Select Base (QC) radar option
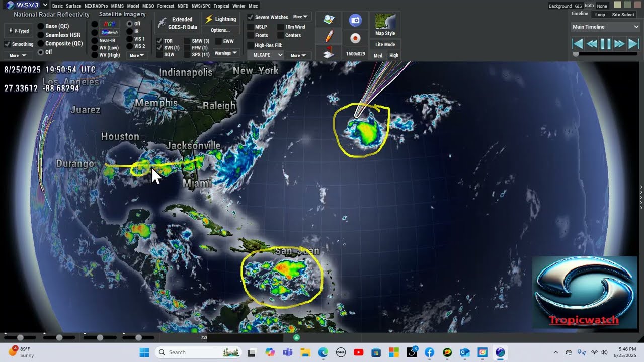The height and width of the screenshot is (362, 644). [x=41, y=26]
